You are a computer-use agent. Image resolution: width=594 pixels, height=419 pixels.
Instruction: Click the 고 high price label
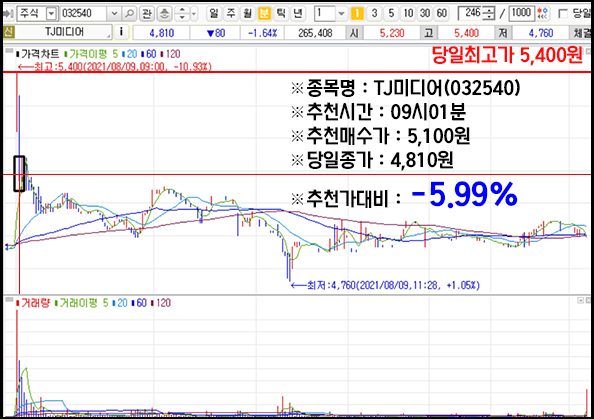pyautogui.click(x=429, y=33)
